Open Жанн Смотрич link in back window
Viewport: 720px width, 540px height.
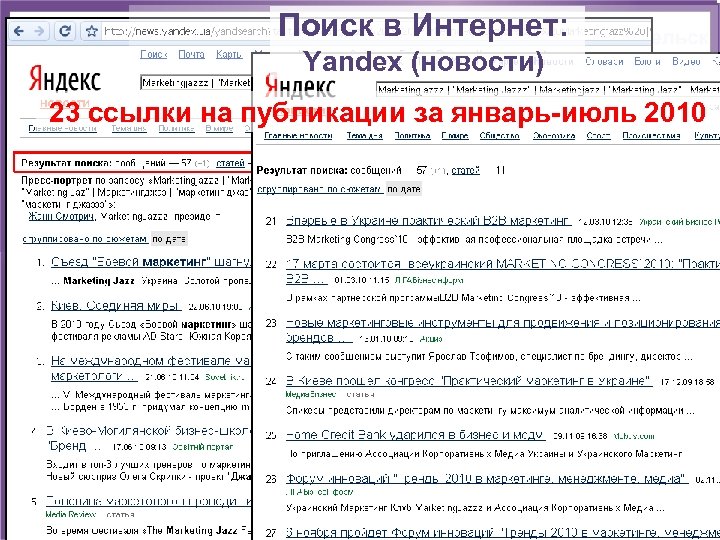pyautogui.click(x=62, y=216)
